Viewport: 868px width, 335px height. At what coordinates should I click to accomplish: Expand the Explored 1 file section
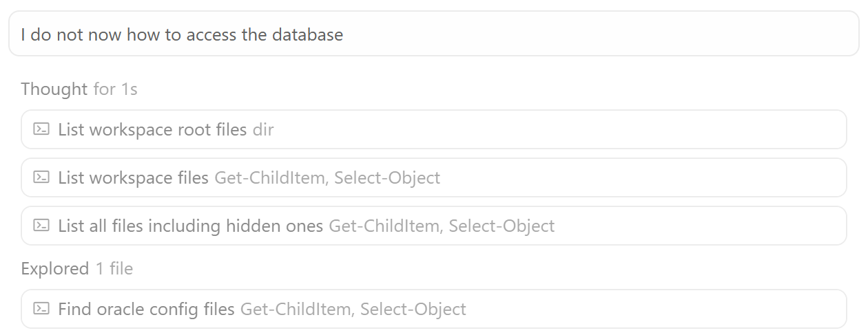pyautogui.click(x=54, y=268)
